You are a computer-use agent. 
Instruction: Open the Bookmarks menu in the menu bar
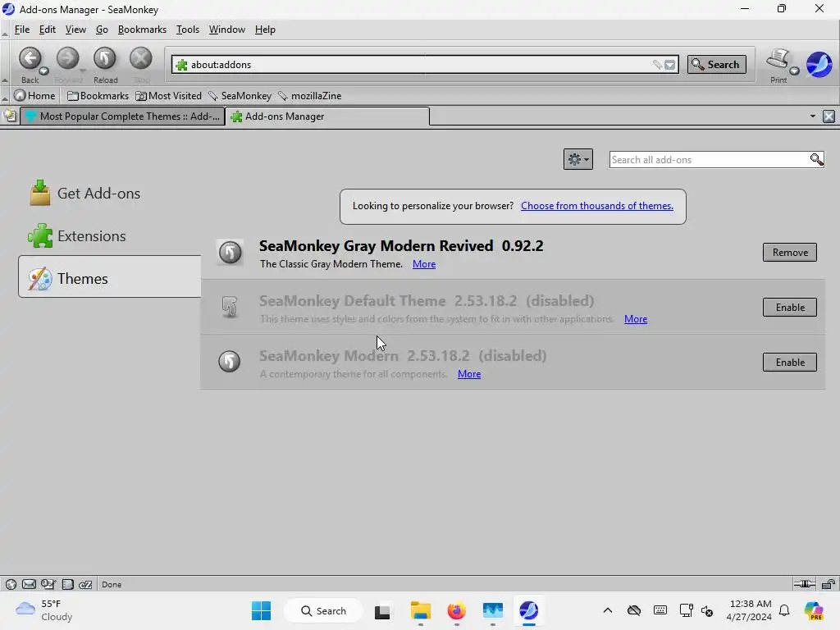click(142, 30)
